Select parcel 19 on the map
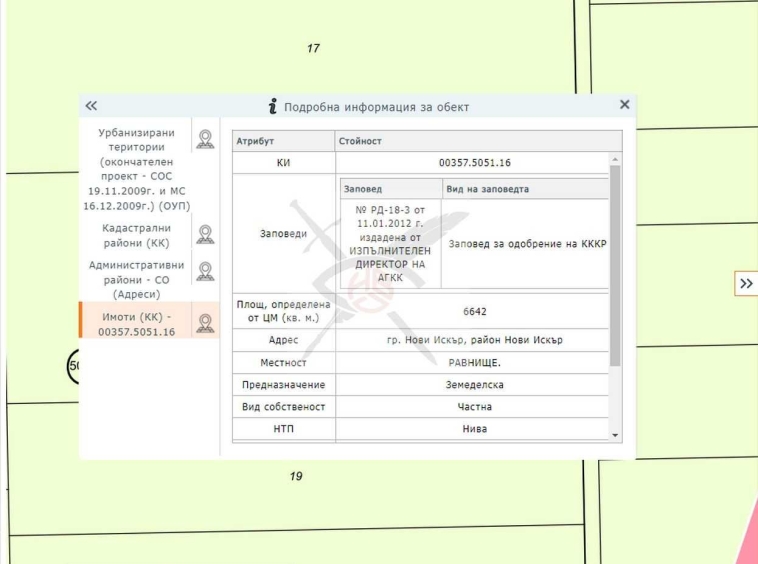This screenshot has width=758, height=564. (x=296, y=476)
